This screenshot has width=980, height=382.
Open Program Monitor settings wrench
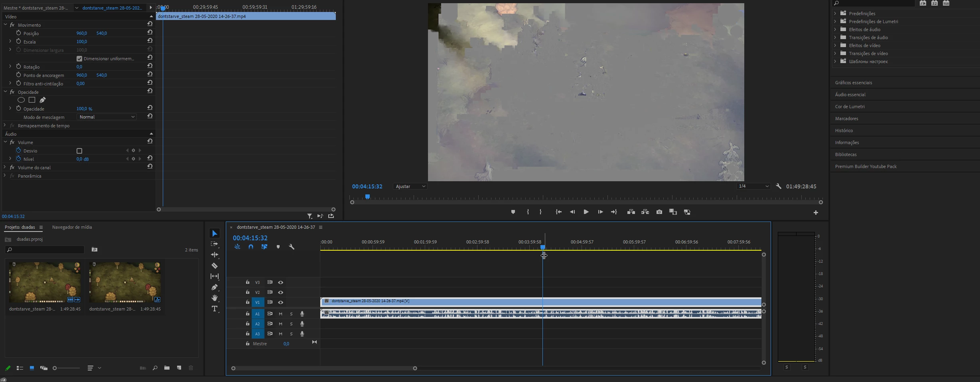779,186
